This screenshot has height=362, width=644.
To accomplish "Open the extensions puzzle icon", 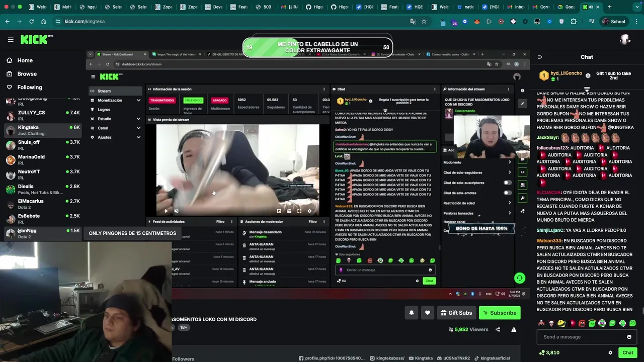I will click(574, 22).
